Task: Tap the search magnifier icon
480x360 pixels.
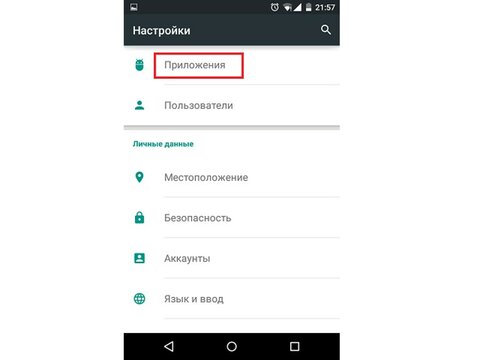Action: pos(326,30)
